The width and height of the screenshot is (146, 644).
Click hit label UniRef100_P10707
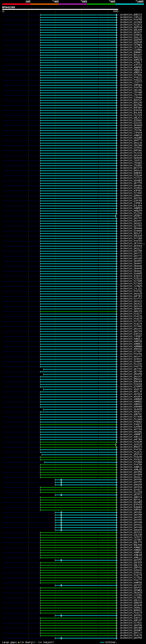(x=131, y=299)
